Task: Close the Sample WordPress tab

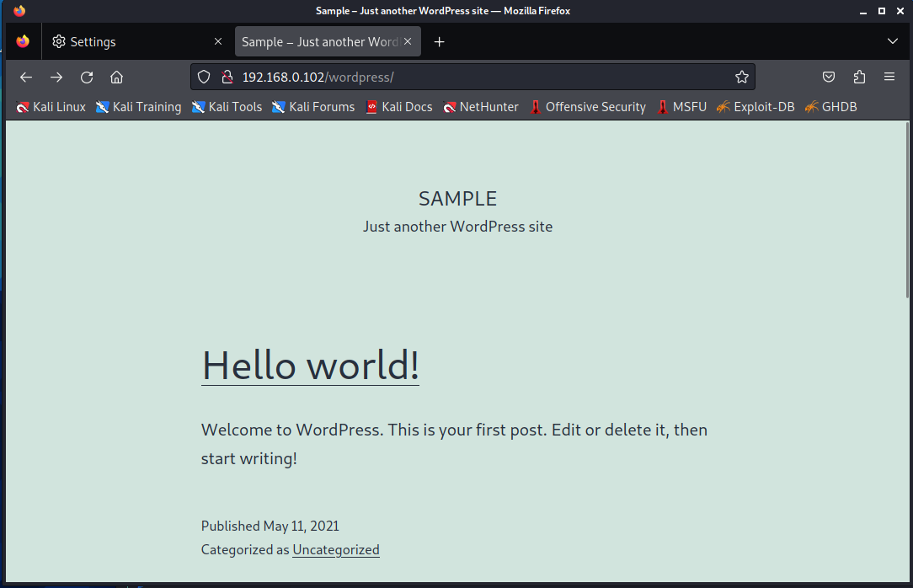Action: (x=408, y=41)
